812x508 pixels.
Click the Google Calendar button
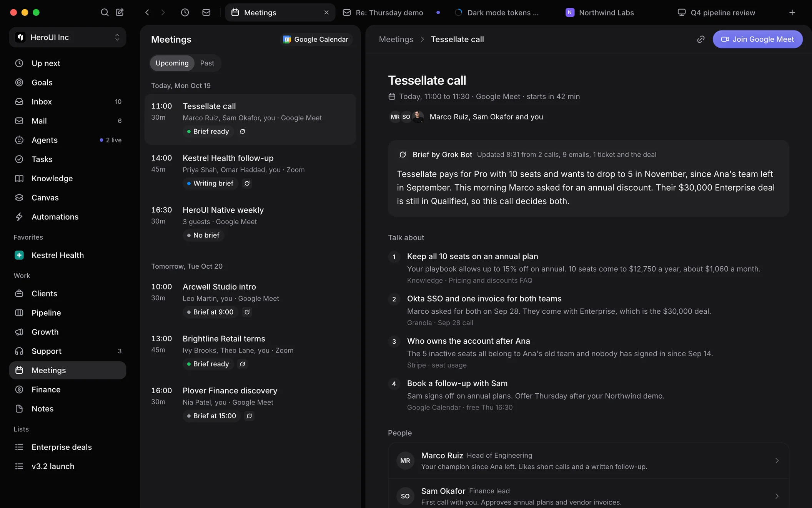[x=316, y=40]
